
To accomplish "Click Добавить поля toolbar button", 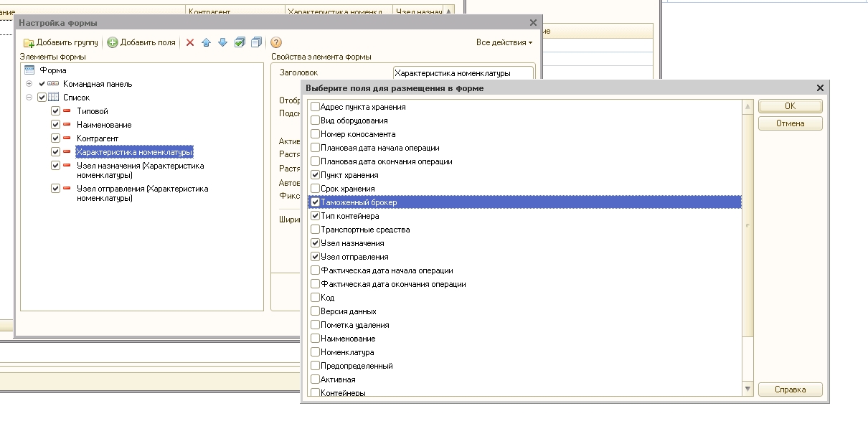I will pos(141,43).
